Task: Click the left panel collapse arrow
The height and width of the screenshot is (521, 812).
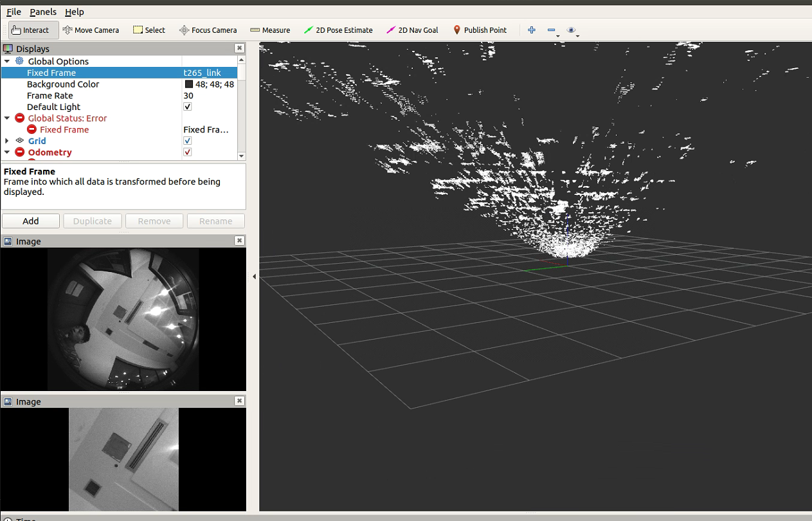Action: 254,277
